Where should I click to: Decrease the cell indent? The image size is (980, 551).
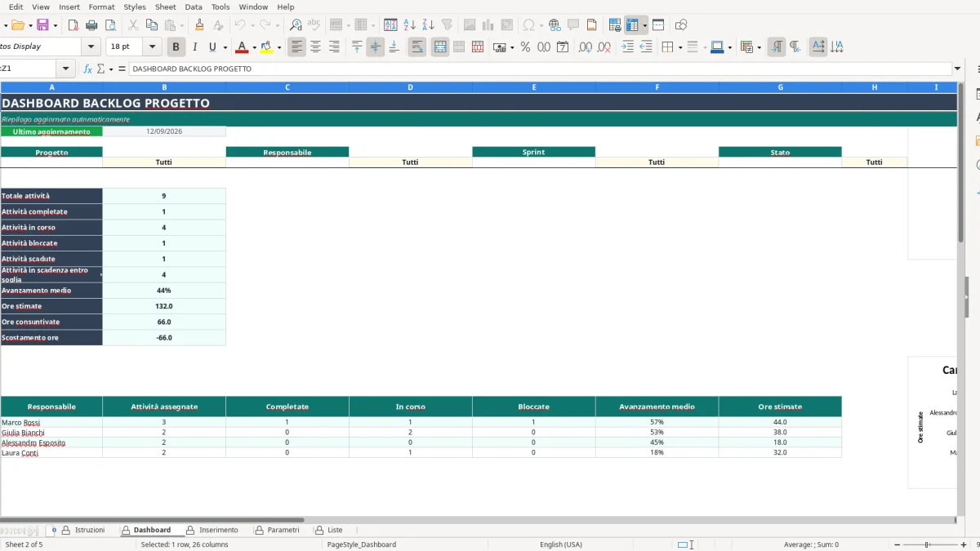[646, 47]
